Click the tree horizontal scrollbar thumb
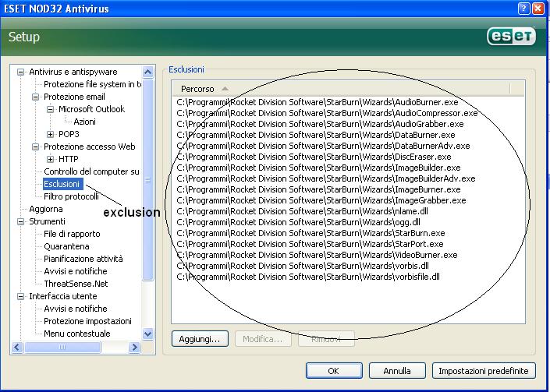This screenshot has height=392, width=550. point(62,347)
